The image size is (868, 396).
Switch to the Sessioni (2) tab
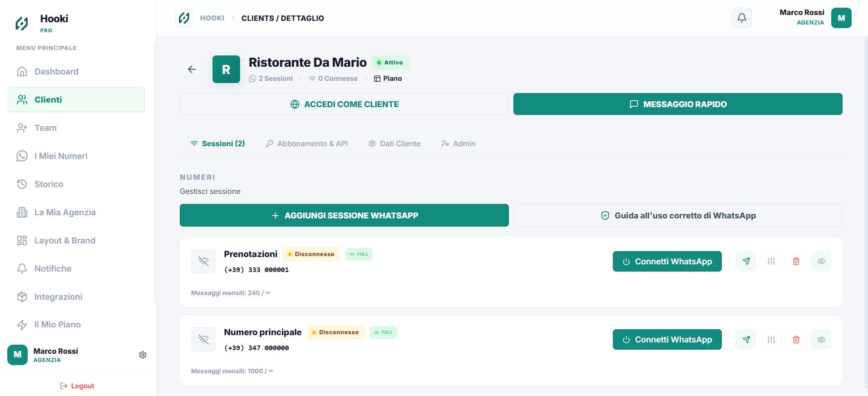point(217,144)
